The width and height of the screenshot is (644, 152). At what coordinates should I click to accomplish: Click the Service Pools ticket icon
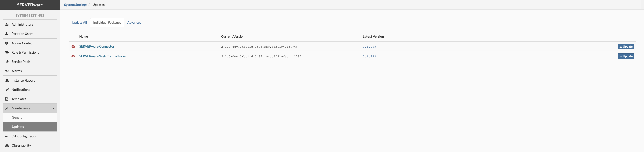click(7, 62)
